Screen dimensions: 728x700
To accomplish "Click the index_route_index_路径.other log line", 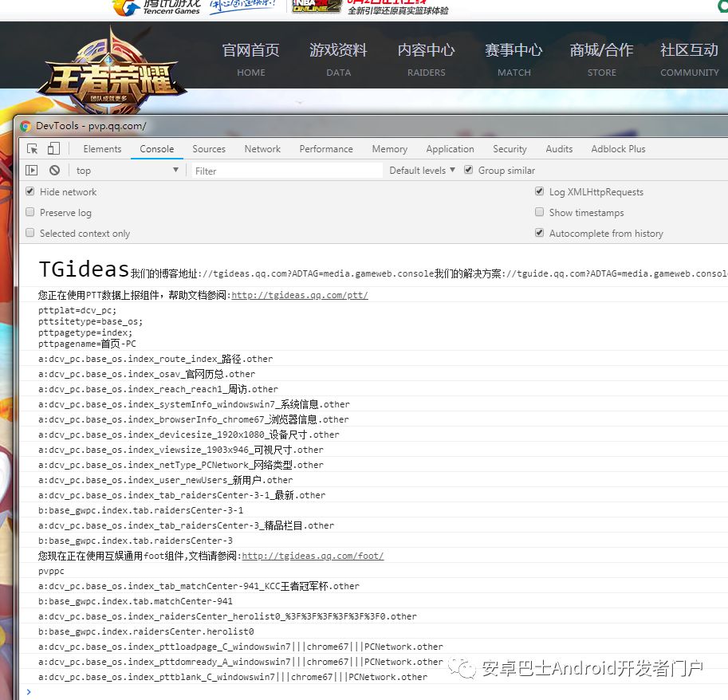I will pyautogui.click(x=155, y=359).
